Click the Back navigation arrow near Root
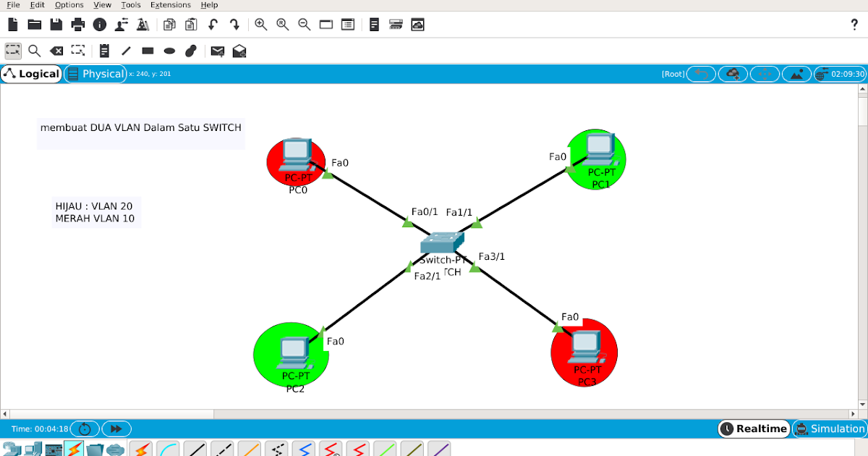 (700, 73)
